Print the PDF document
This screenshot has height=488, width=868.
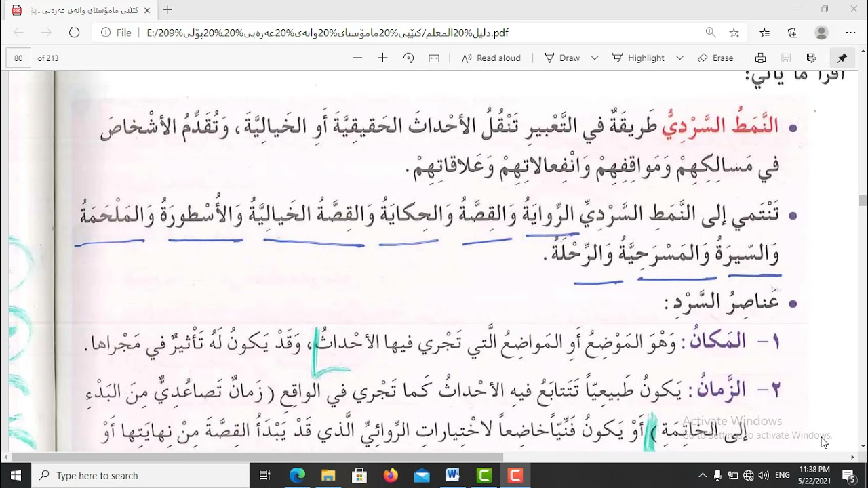760,58
